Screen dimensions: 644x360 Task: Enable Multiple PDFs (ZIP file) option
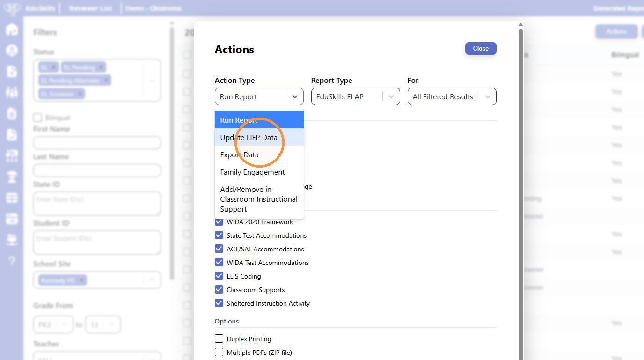(219, 352)
